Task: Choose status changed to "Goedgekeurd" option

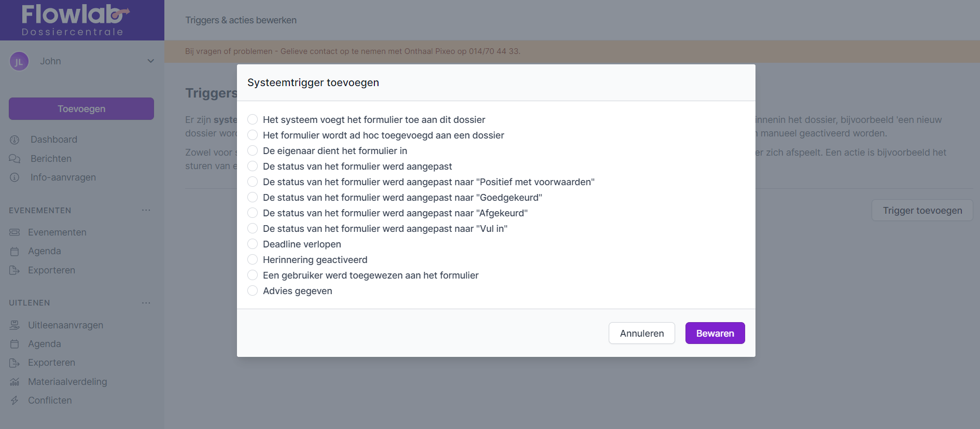Action: pyautogui.click(x=253, y=198)
